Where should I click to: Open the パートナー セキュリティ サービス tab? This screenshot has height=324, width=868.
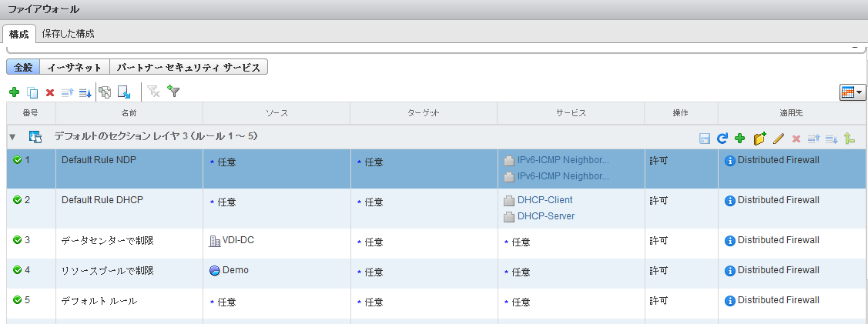[x=189, y=67]
